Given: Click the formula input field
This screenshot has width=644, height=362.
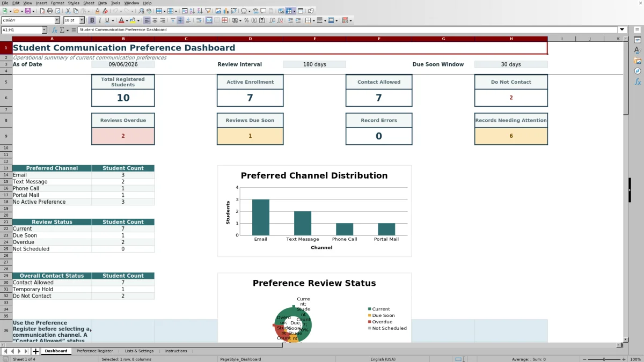Looking at the screenshot, I should [x=348, y=30].
